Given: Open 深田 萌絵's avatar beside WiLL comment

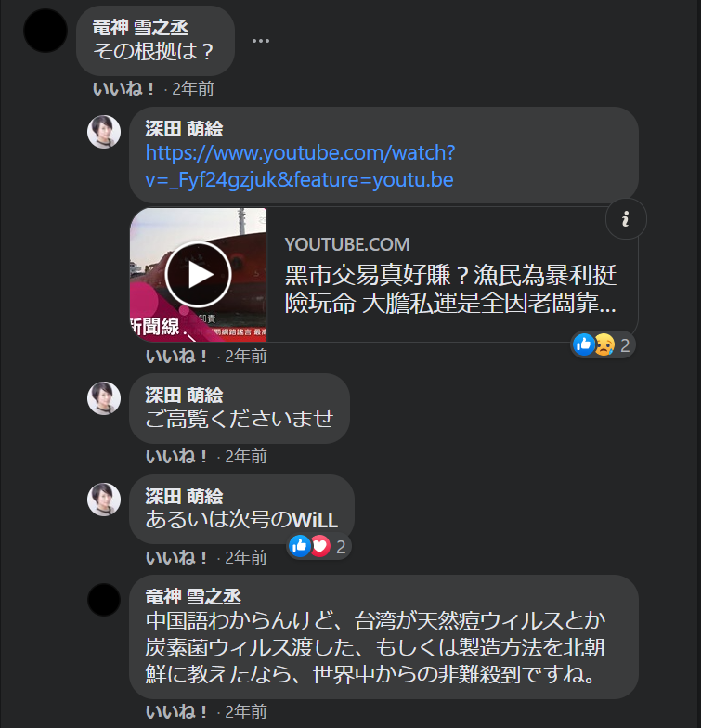Looking at the screenshot, I should click(104, 500).
